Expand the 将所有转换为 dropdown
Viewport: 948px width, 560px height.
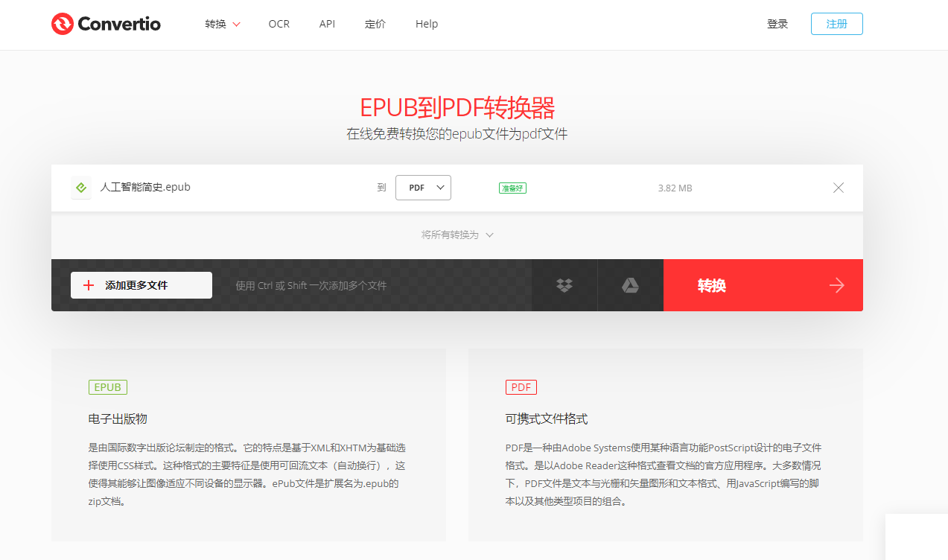tap(457, 235)
